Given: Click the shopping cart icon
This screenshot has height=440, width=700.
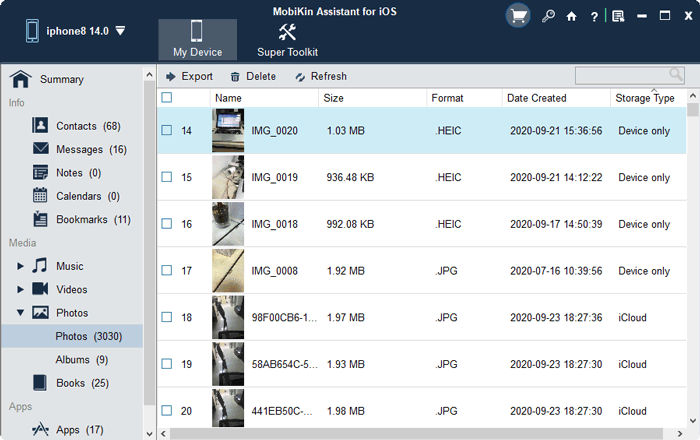Looking at the screenshot, I should [x=518, y=16].
